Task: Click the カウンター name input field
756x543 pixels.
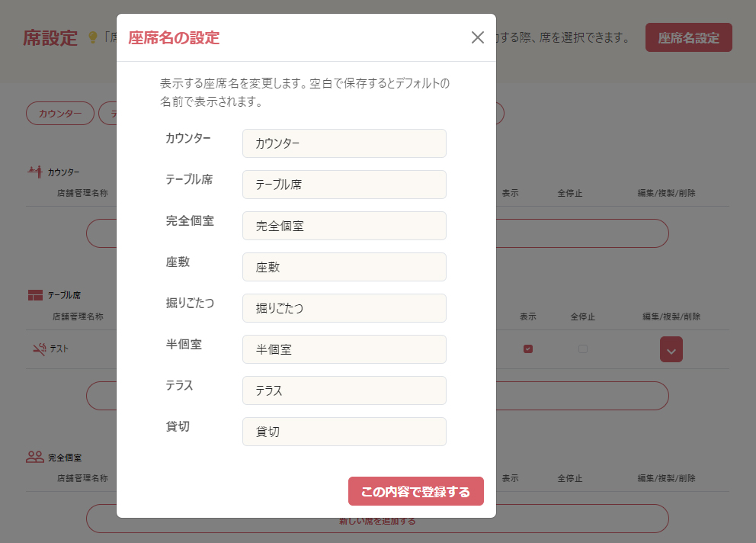Action: point(344,143)
